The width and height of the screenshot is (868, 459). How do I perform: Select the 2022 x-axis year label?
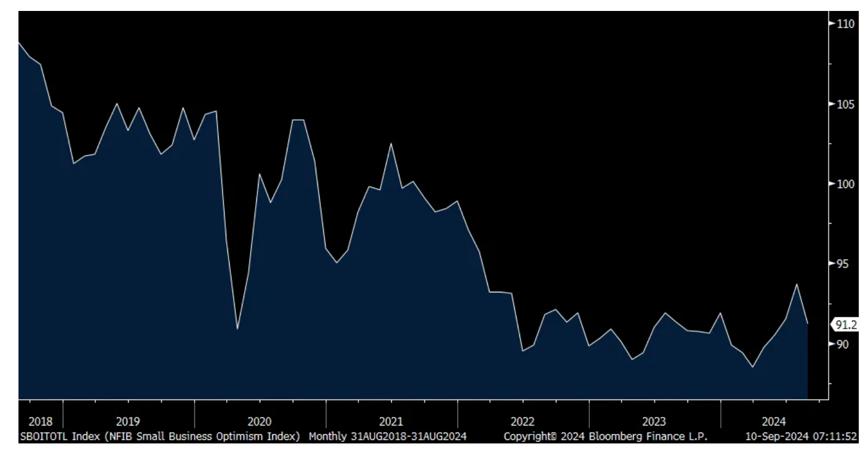coord(523,422)
